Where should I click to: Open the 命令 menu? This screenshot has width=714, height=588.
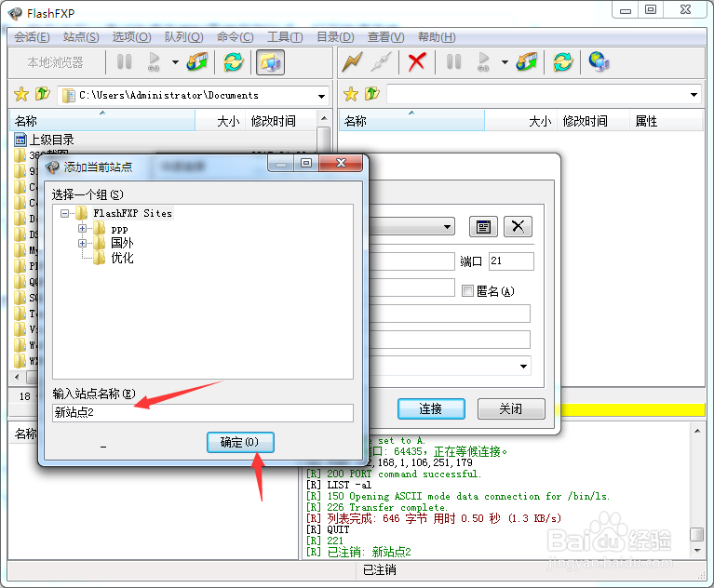pos(235,37)
